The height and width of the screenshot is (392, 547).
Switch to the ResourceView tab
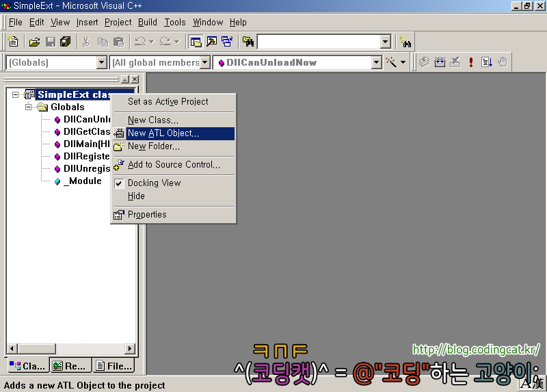(71, 366)
